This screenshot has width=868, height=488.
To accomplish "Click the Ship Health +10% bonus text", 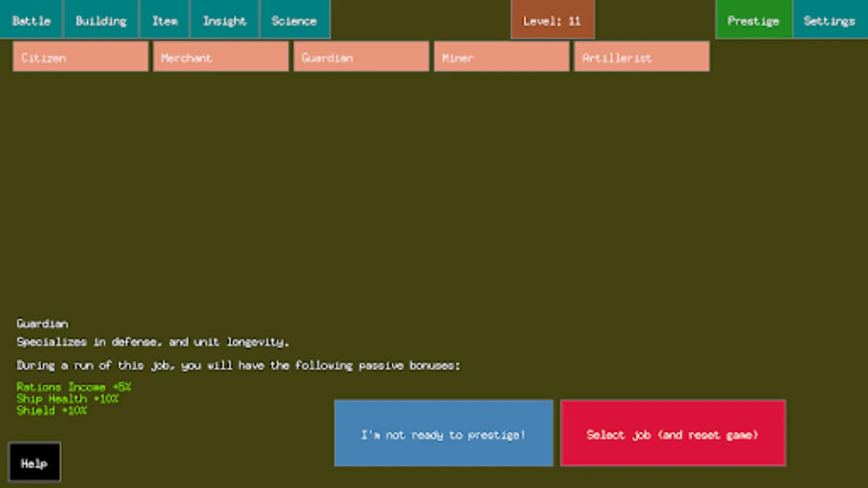I will point(67,399).
